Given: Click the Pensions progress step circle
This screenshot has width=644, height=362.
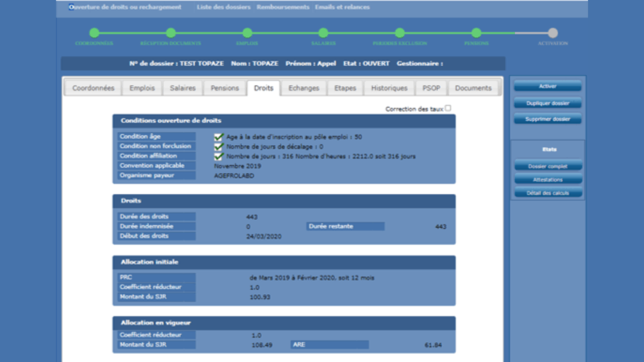Looking at the screenshot, I should tap(476, 33).
